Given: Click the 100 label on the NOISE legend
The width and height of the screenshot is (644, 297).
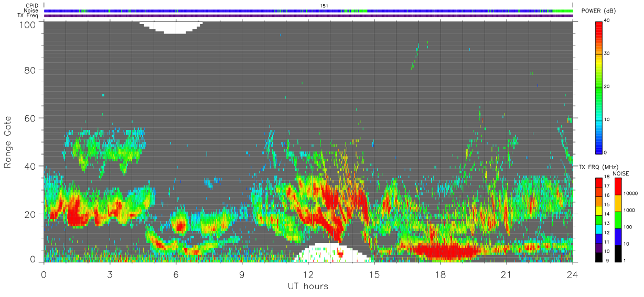Looking at the screenshot, I should coord(628,227).
